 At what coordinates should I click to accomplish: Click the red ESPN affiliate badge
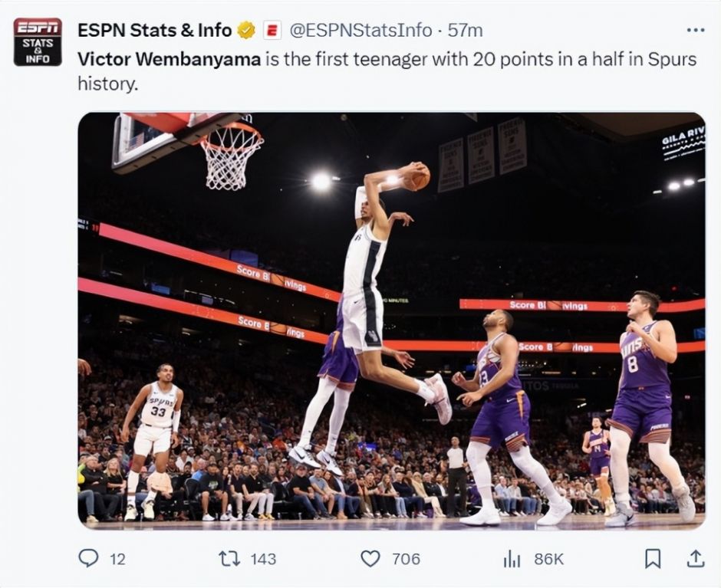coord(272,31)
